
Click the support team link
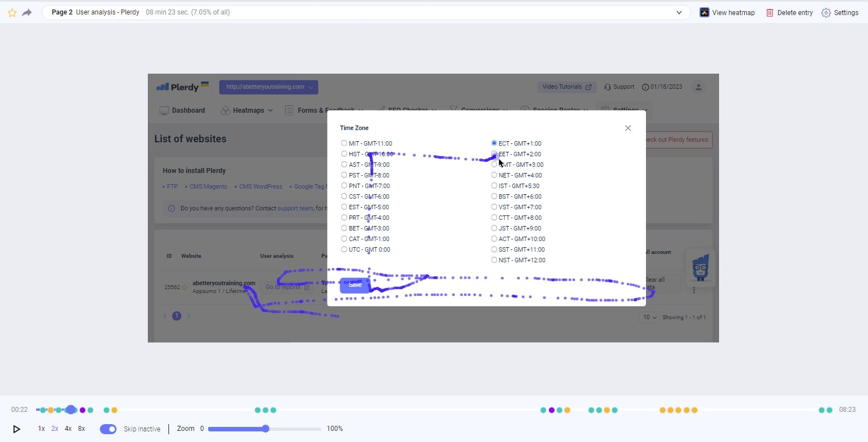point(295,208)
